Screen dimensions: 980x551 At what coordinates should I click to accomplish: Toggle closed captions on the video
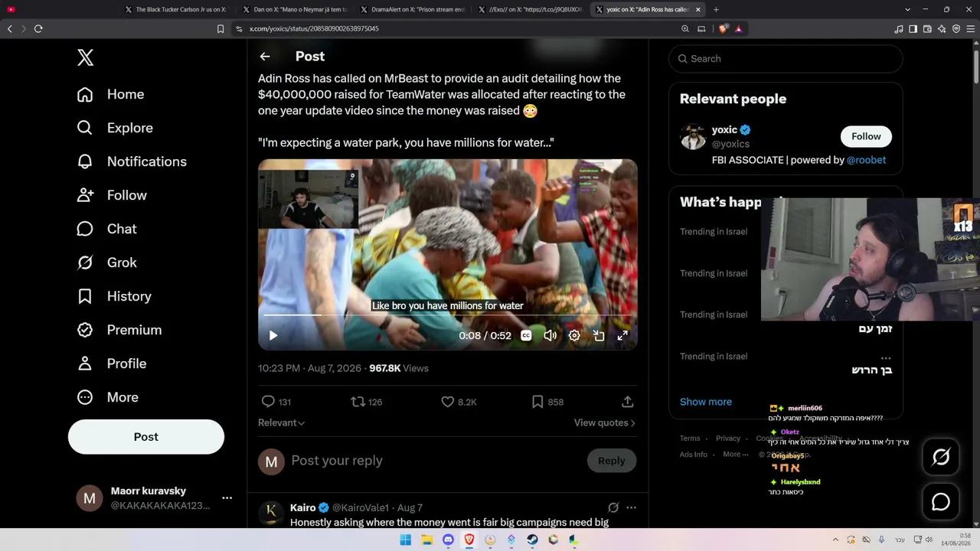click(526, 335)
